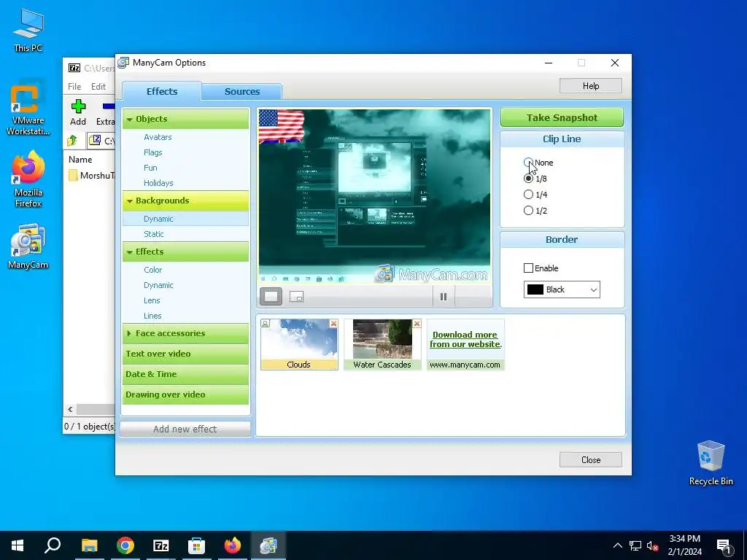Switch to 7-Zip in the taskbar
This screenshot has height=560, width=747.
161,545
